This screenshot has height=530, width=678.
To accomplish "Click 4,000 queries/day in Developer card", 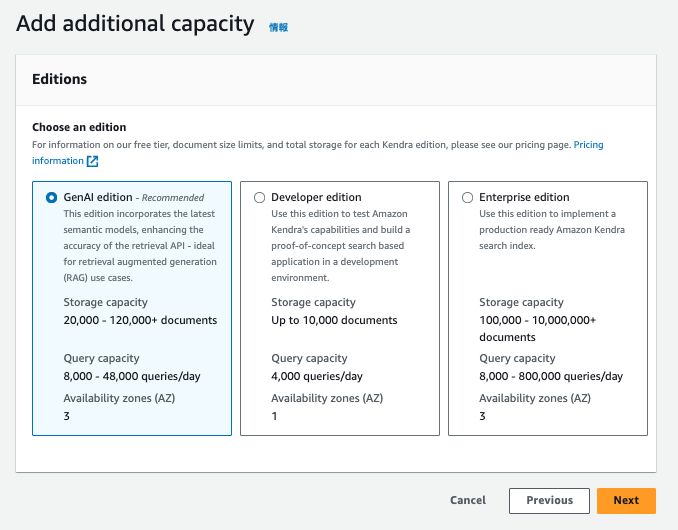I will pos(317,377).
